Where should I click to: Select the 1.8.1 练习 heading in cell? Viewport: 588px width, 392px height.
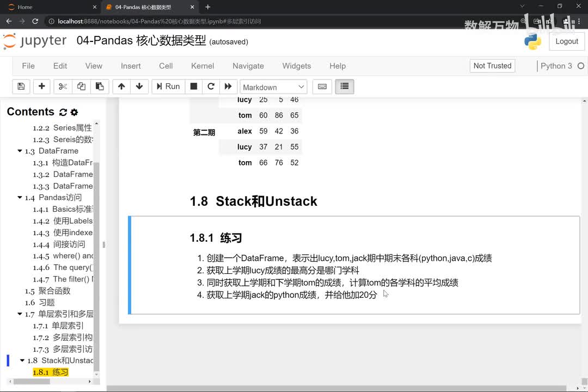click(x=216, y=238)
